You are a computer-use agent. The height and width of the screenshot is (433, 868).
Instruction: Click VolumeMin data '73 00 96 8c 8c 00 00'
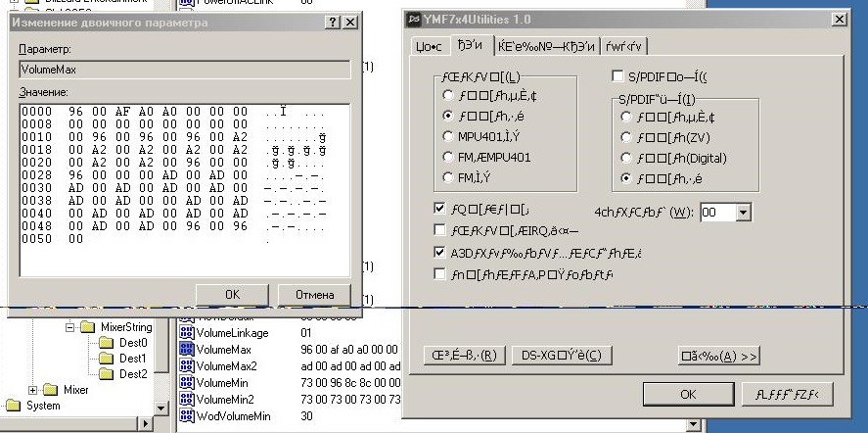click(x=350, y=382)
